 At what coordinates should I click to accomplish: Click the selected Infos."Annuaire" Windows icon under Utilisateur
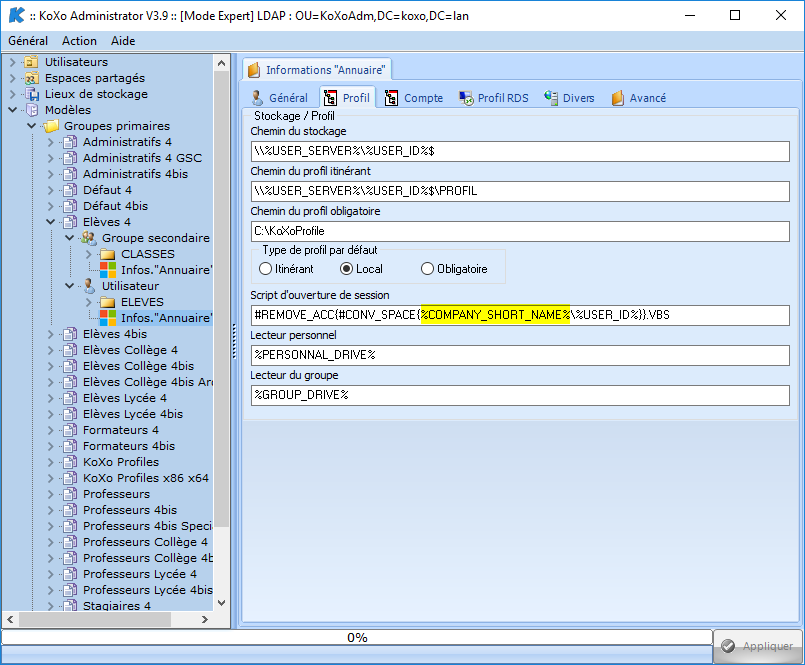coord(108,318)
